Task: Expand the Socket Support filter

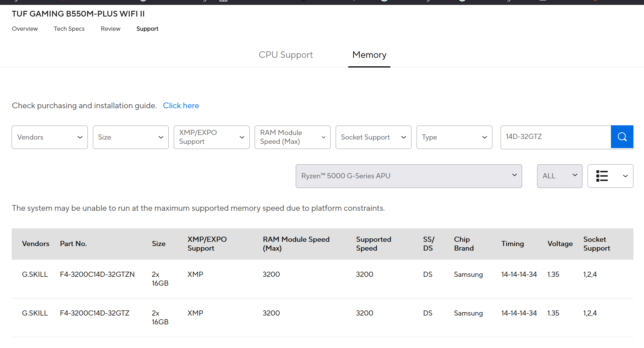Action: 373,137
